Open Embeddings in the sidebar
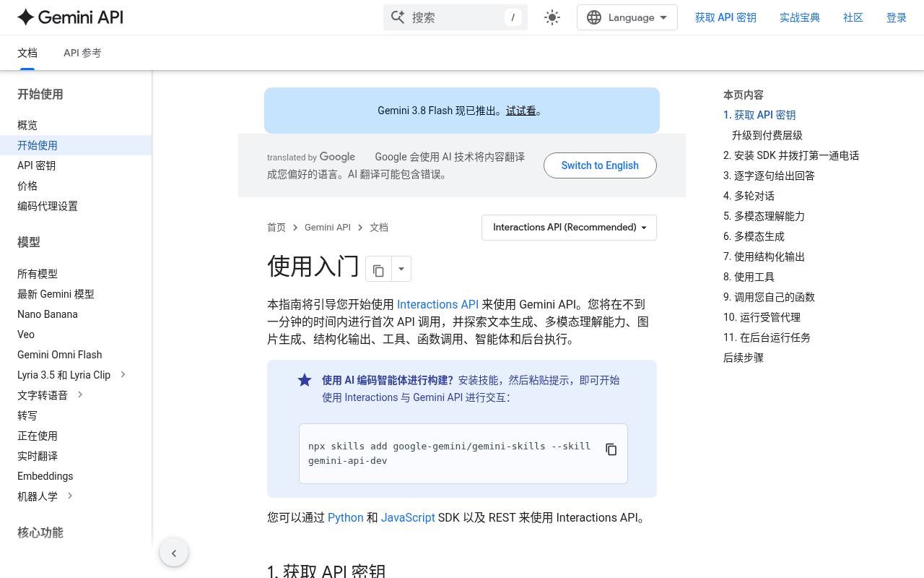 click(45, 476)
